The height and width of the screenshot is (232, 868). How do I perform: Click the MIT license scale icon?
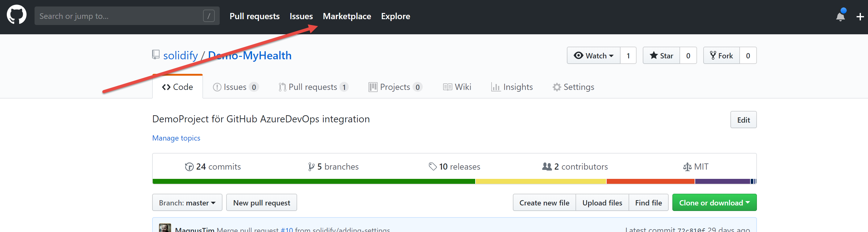[687, 167]
